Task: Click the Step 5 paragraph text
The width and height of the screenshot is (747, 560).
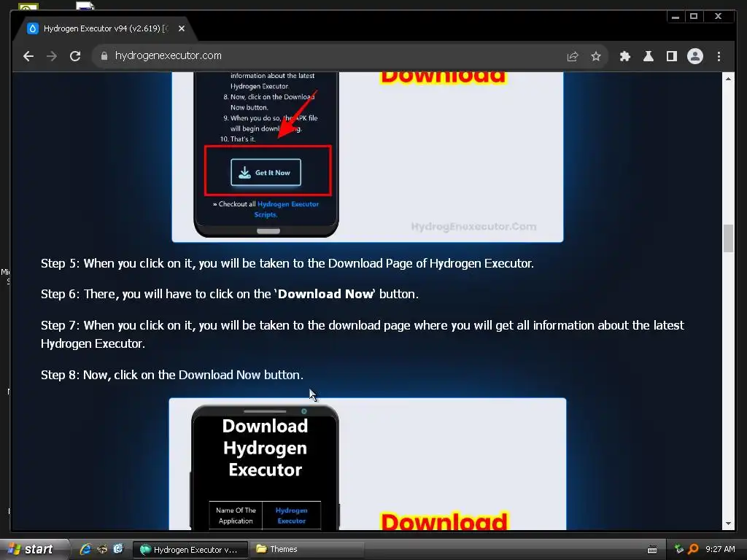Action: coord(287,263)
